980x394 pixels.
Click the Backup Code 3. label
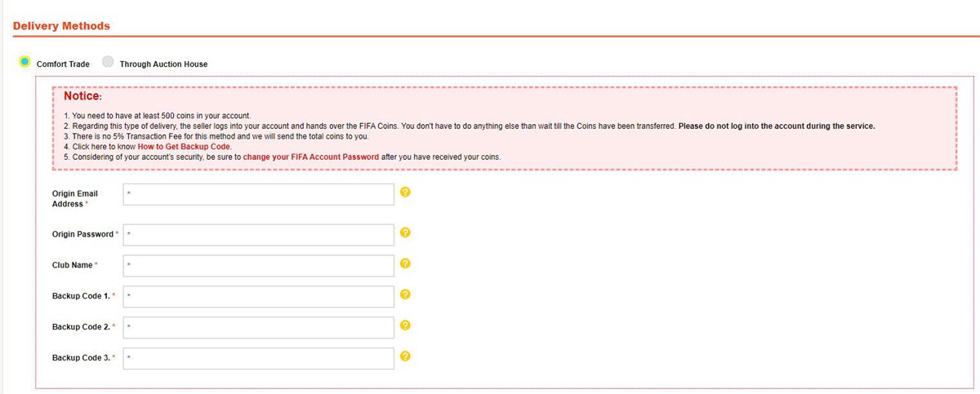(84, 358)
